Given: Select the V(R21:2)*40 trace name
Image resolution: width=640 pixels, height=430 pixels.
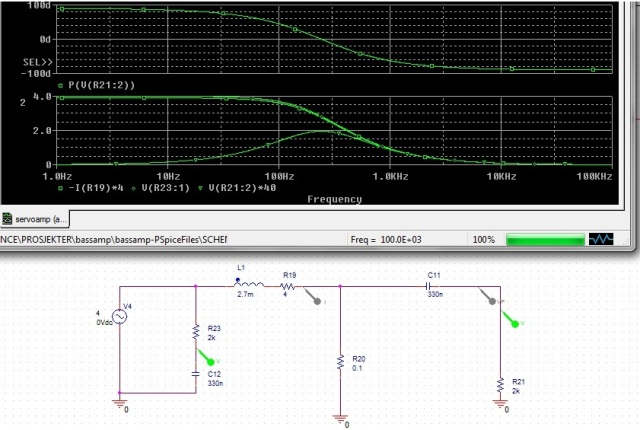Looking at the screenshot, I should pyautogui.click(x=242, y=188).
